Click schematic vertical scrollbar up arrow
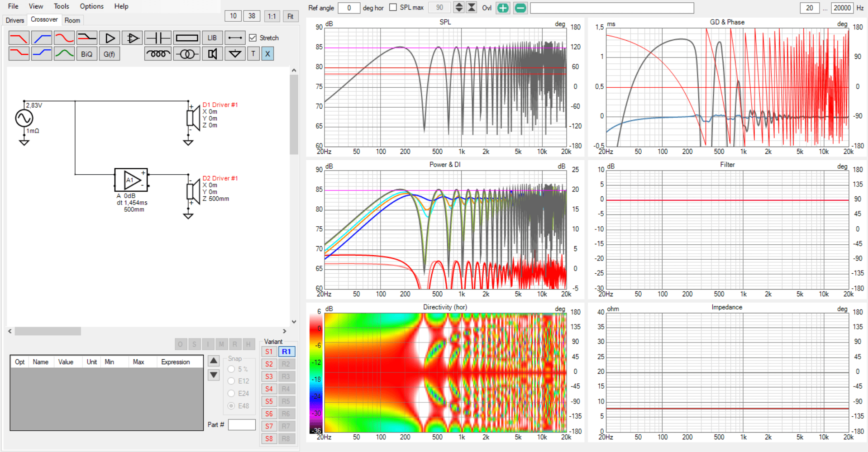Viewport: 868px width, 452px height. [294, 71]
